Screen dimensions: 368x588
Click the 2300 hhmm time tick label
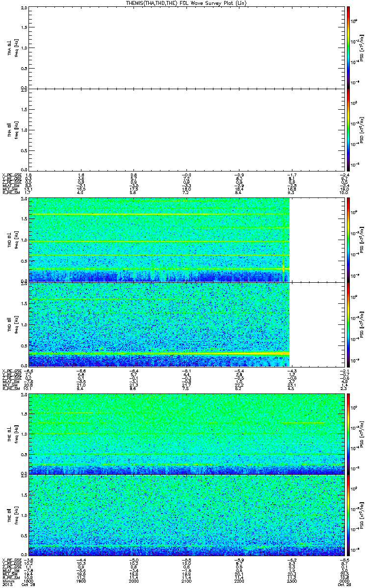pos(290,581)
